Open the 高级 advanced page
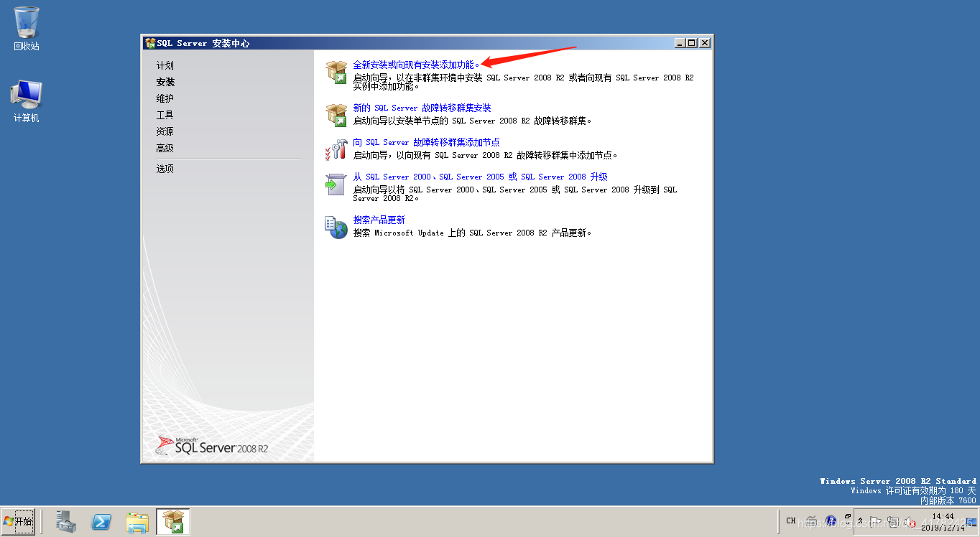 pyautogui.click(x=165, y=148)
